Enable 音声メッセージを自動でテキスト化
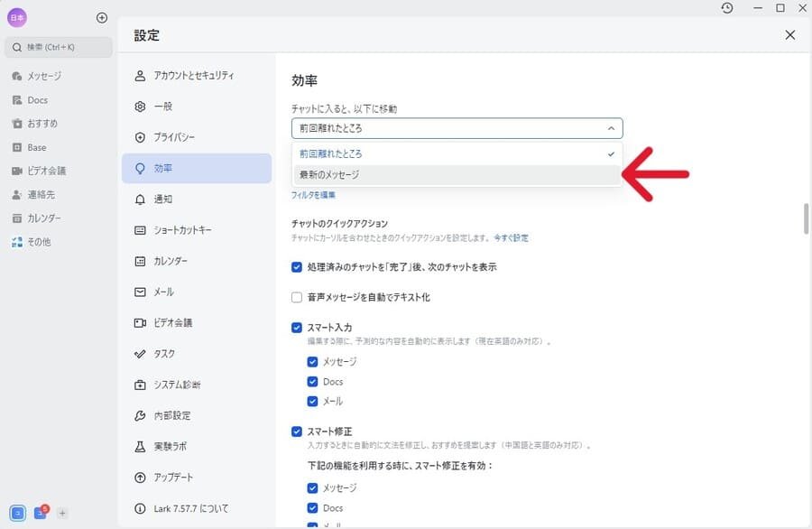 coord(296,295)
